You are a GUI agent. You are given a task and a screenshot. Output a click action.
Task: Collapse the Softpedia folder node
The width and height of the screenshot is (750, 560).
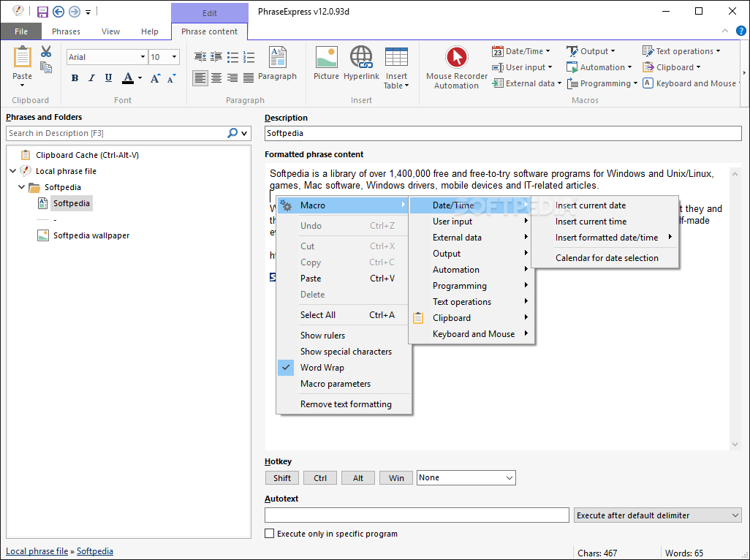[x=21, y=187]
